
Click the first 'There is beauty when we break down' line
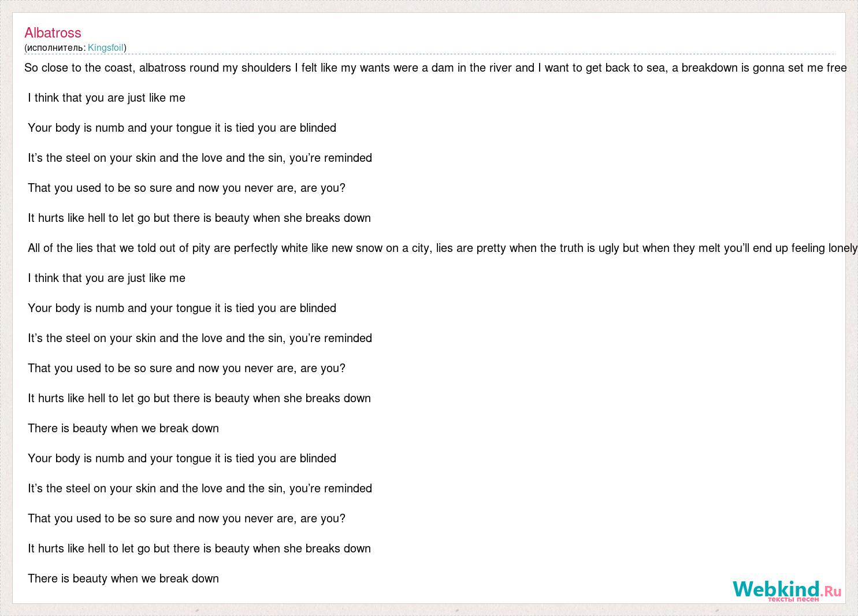coord(124,428)
